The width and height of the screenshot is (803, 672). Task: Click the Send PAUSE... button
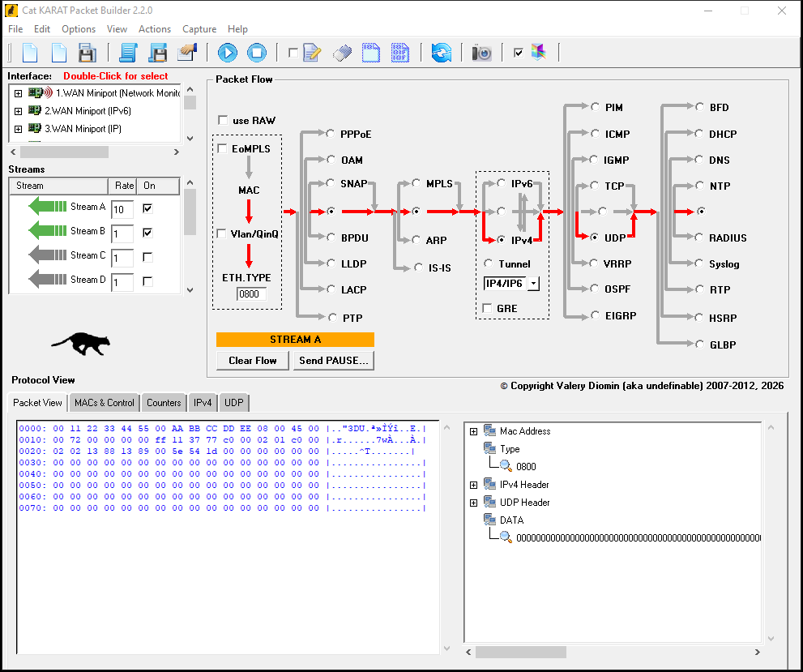(x=333, y=360)
